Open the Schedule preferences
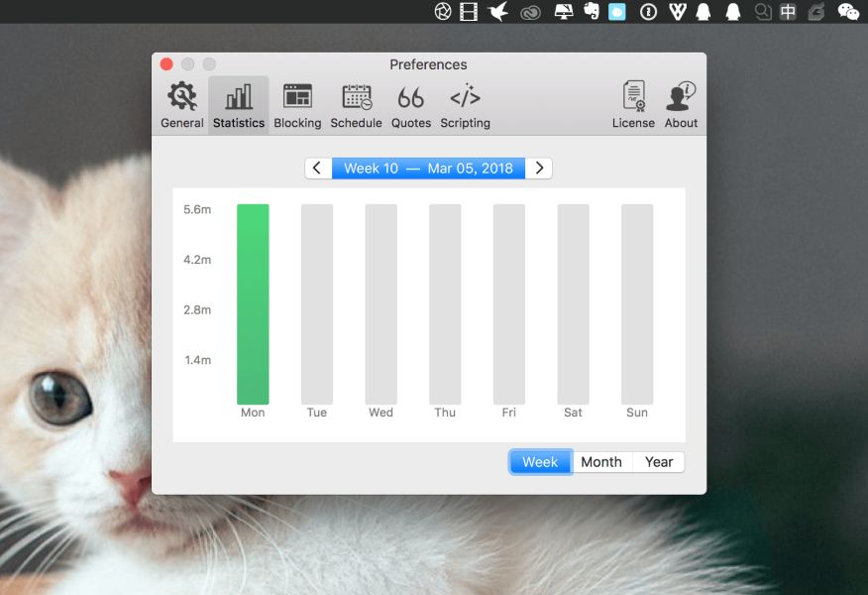The width and height of the screenshot is (868, 595). click(356, 105)
